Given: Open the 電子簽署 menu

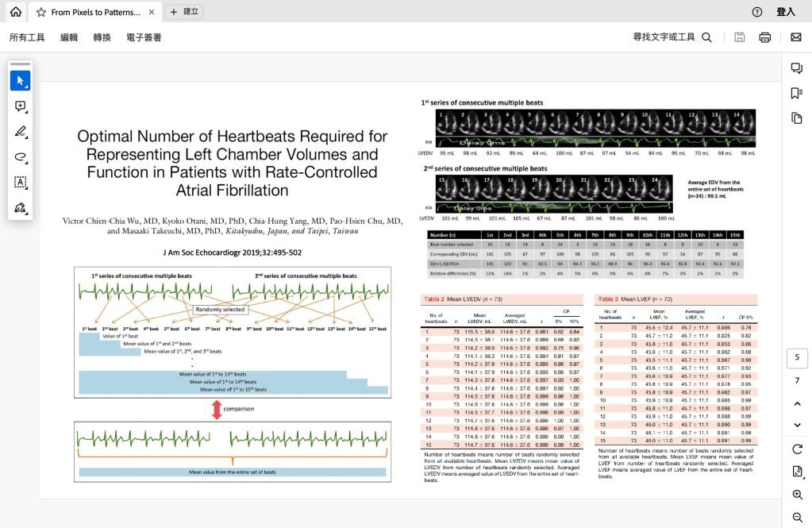Looking at the screenshot, I should pos(144,37).
